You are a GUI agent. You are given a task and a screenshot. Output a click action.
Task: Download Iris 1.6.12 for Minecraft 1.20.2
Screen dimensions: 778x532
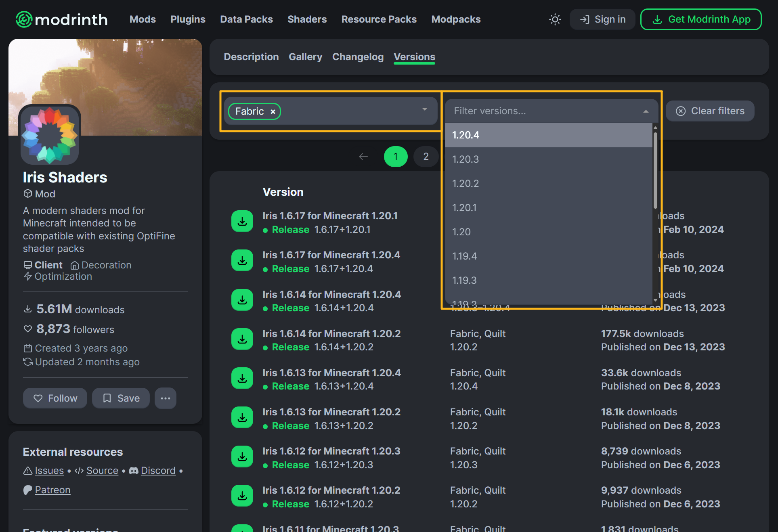(x=242, y=496)
